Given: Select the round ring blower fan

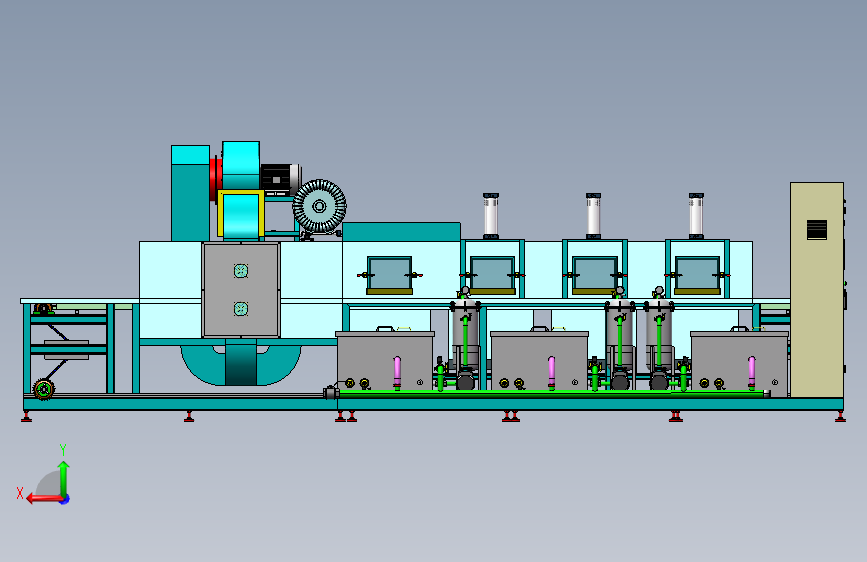Looking at the screenshot, I should pos(319,207).
